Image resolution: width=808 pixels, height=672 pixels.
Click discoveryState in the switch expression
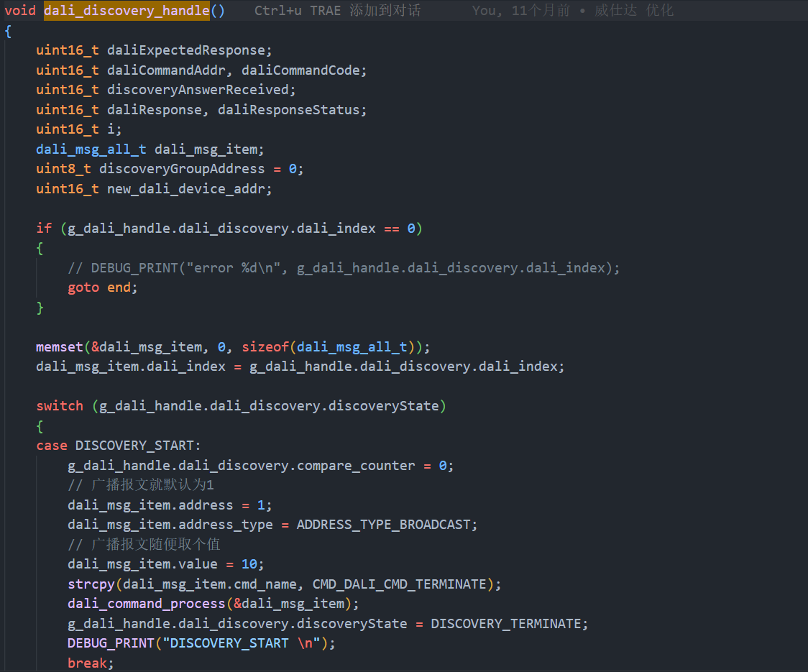(x=384, y=406)
